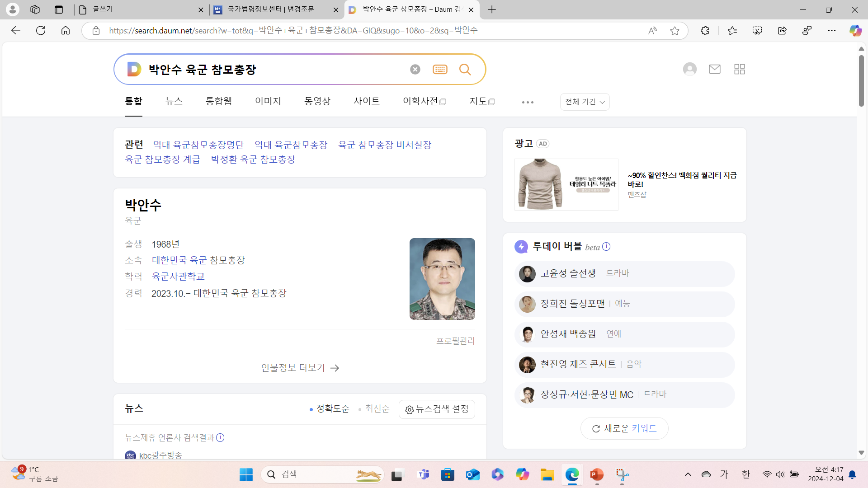Expand the 전체 기간 period dropdown
Viewport: 868px width, 488px height.
[585, 102]
